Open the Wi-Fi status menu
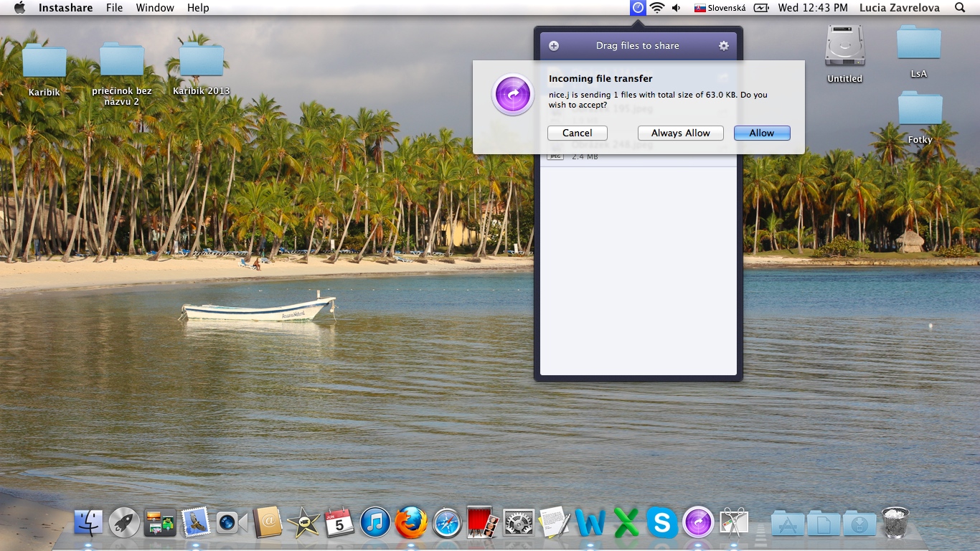The width and height of the screenshot is (980, 551). point(657,8)
